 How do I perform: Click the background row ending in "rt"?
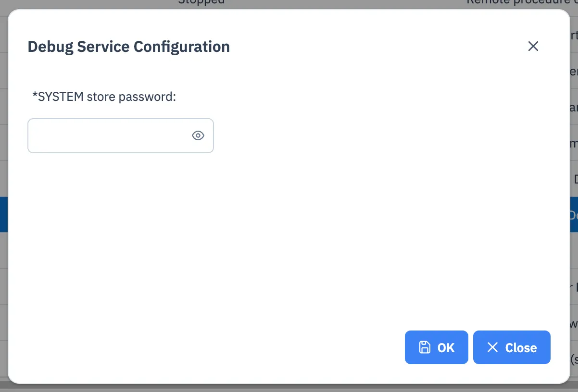(574, 35)
